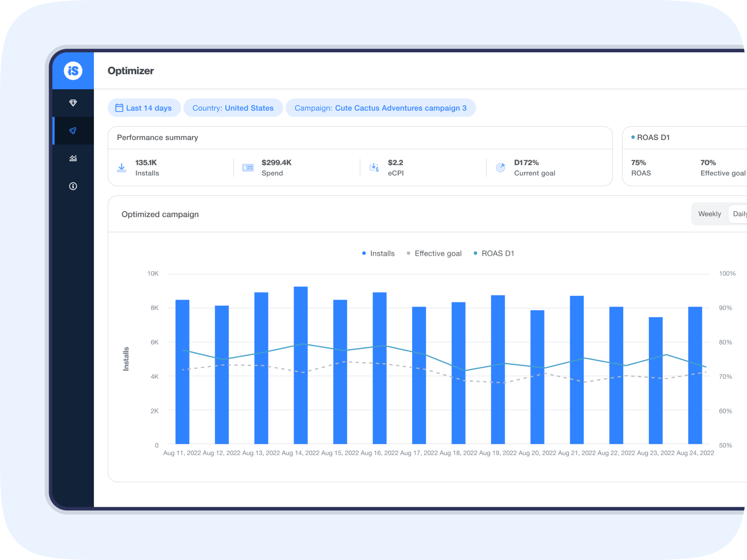Click the info circle sidebar icon

pyautogui.click(x=73, y=186)
